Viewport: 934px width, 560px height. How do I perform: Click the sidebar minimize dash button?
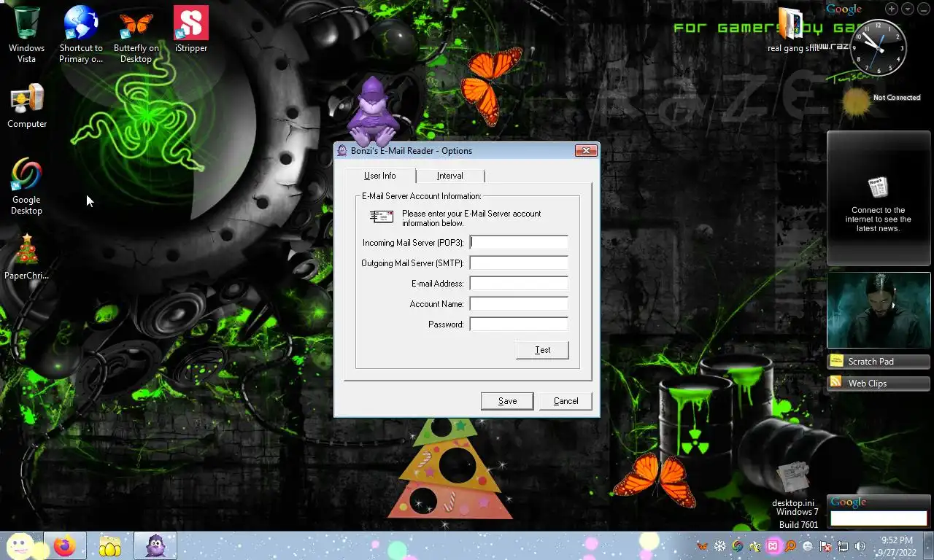(924, 9)
